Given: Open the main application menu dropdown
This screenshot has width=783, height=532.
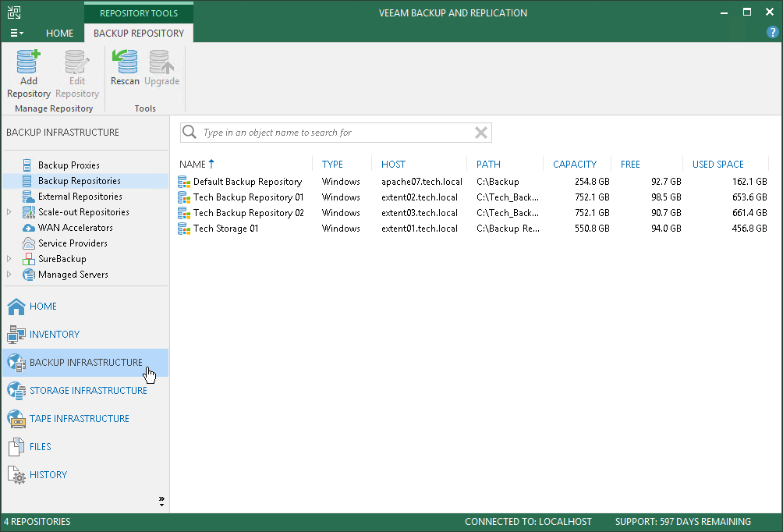Looking at the screenshot, I should coord(16,33).
